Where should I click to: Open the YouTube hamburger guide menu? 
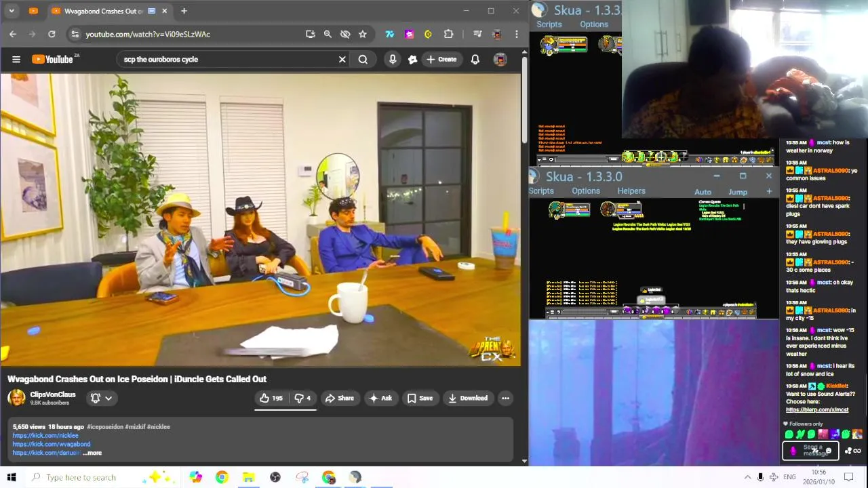click(16, 60)
